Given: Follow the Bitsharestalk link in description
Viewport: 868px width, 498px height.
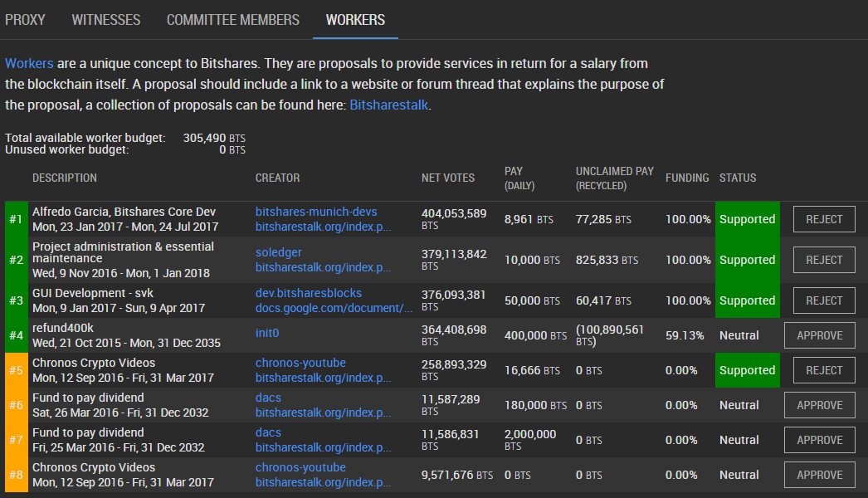Looking at the screenshot, I should coord(388,105).
